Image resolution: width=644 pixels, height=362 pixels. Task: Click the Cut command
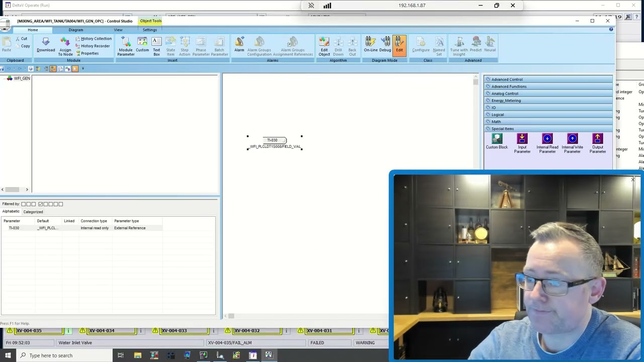pyautogui.click(x=21, y=39)
